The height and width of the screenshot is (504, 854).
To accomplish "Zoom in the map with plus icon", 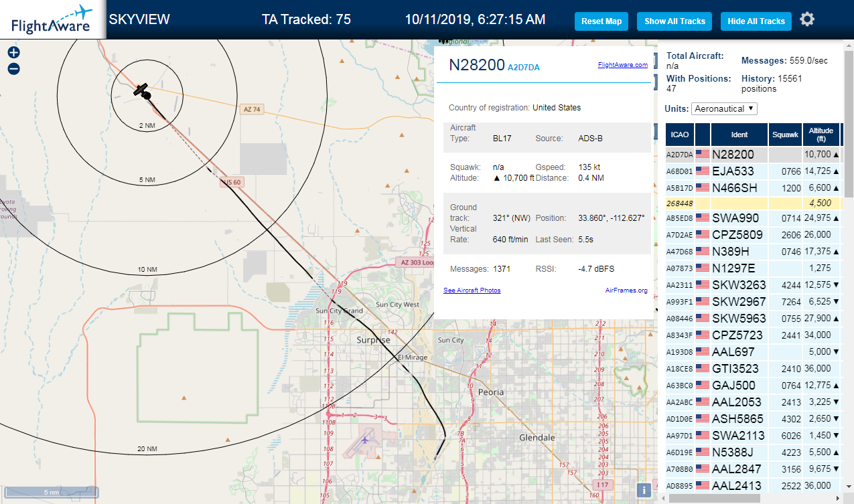I will (x=13, y=52).
